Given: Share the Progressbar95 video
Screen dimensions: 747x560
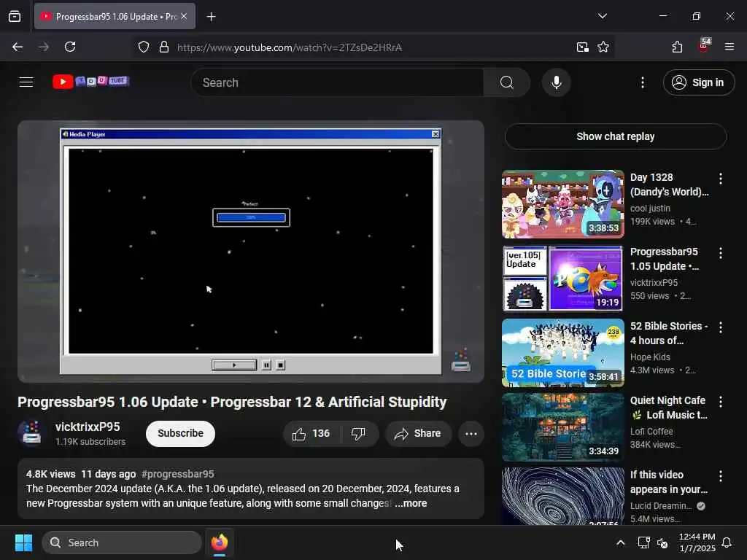Looking at the screenshot, I should click(418, 433).
